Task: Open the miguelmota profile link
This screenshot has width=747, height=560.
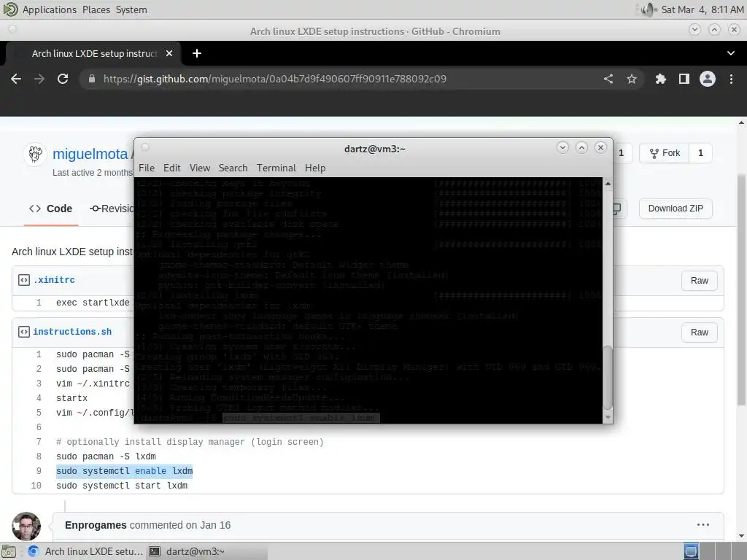Action: click(90, 154)
